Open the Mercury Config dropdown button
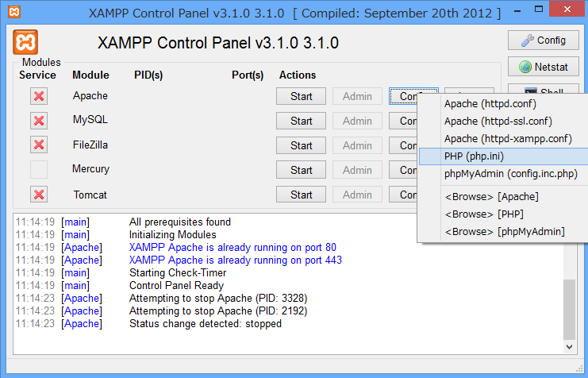The image size is (588, 378). click(x=403, y=170)
